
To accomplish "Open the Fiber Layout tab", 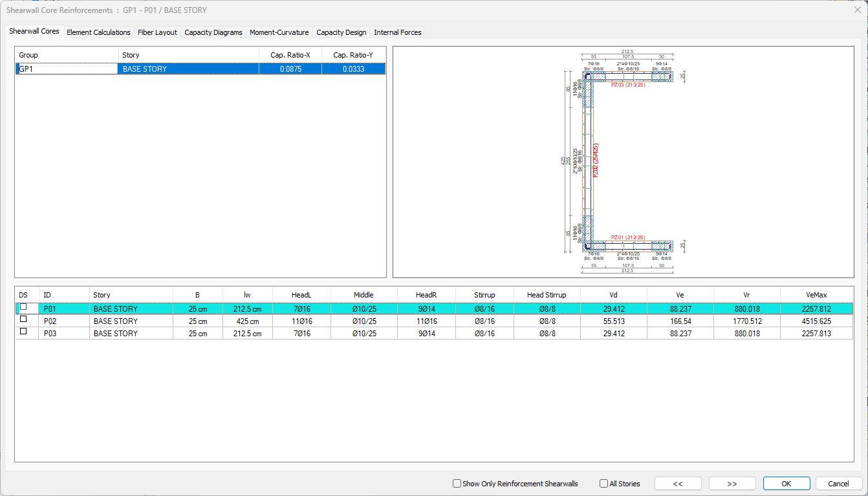I will click(157, 32).
